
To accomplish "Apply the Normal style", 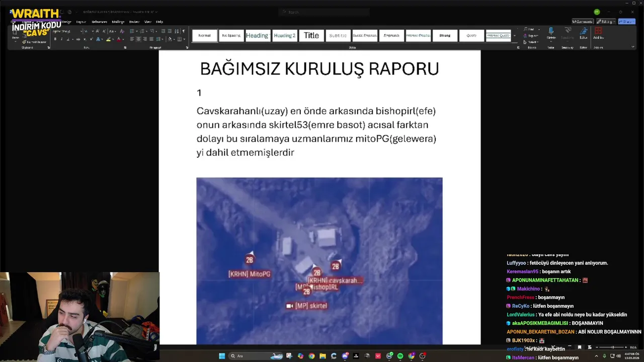I will click(205, 35).
